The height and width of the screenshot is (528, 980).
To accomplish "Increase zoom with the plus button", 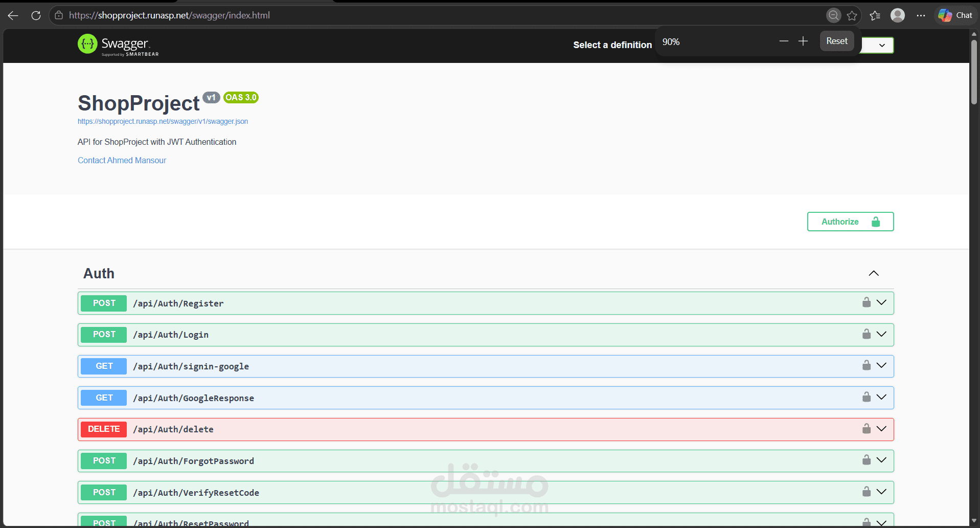I will [803, 41].
